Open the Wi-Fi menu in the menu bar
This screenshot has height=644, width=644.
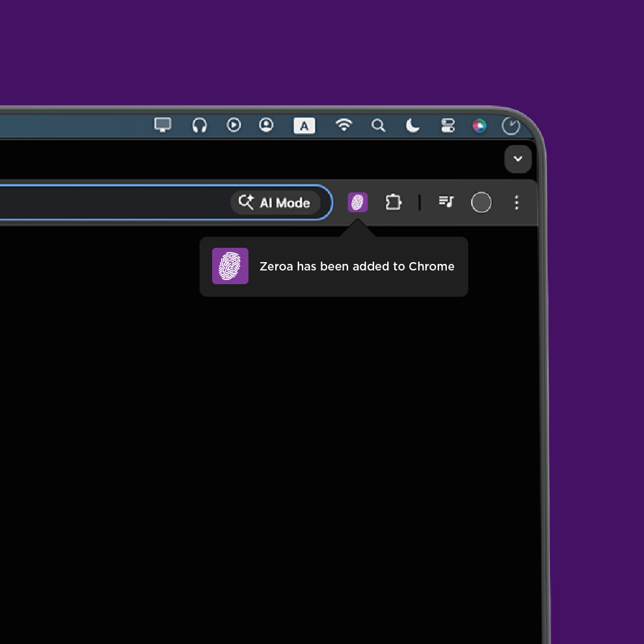(344, 125)
